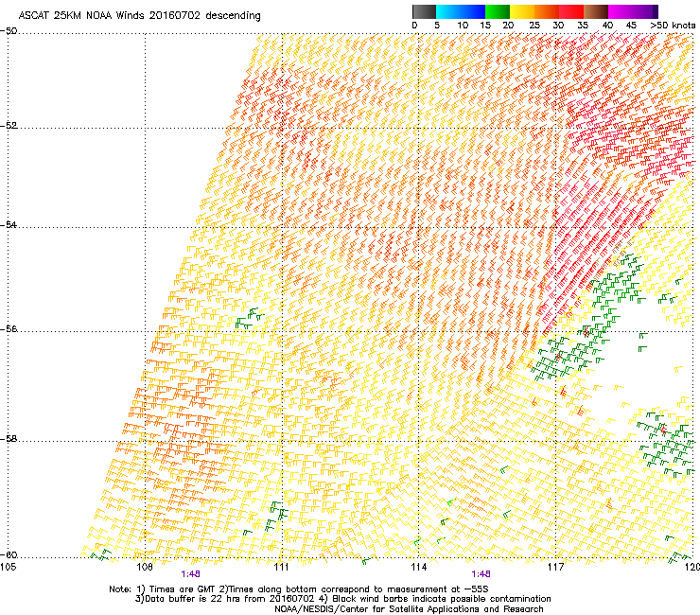The height and width of the screenshot is (615, 700).
Task: Click the longitude label '117'
Action: tap(555, 567)
